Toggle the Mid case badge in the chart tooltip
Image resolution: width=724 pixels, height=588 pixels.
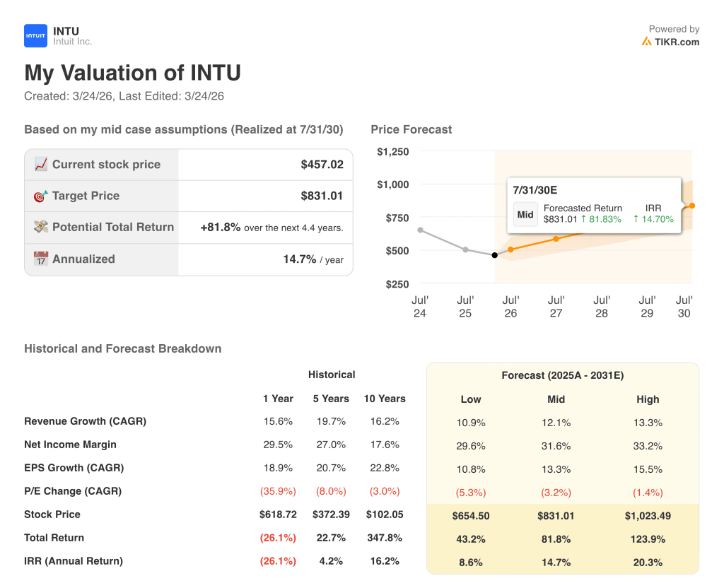525,213
